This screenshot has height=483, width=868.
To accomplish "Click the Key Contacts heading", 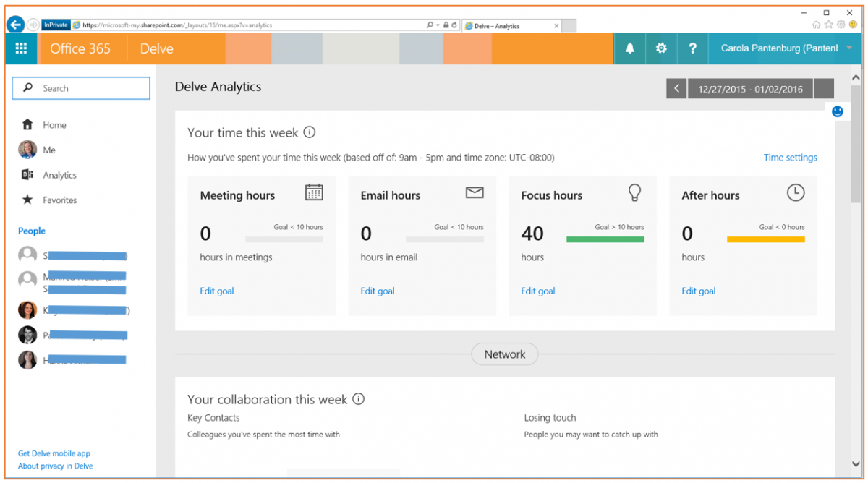I will (x=213, y=417).
